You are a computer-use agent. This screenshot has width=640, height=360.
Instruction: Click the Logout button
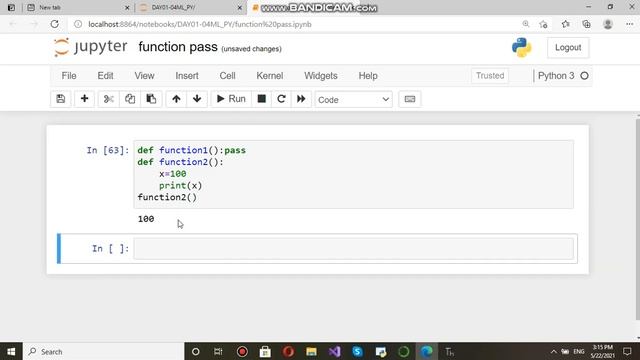(x=568, y=48)
